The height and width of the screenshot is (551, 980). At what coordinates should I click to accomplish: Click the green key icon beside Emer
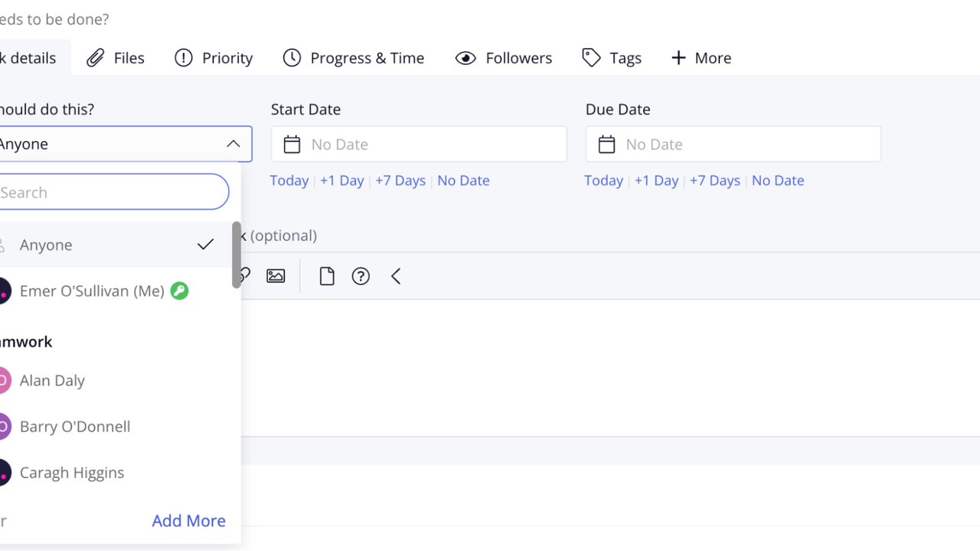click(x=179, y=291)
